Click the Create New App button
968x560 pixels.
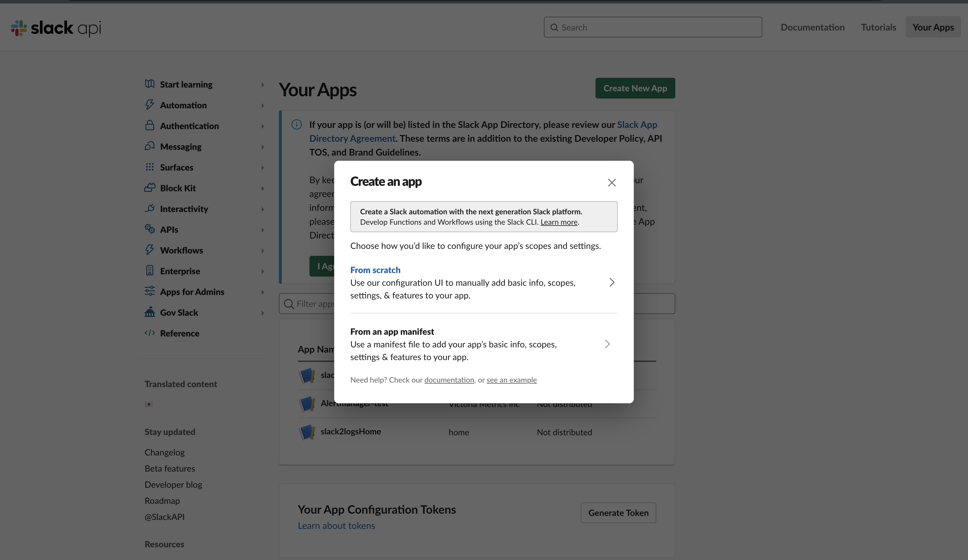point(635,88)
